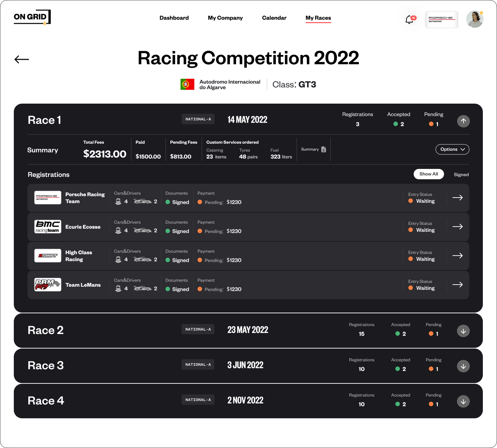
Task: Switch to the Calendar tab
Action: coord(274,18)
